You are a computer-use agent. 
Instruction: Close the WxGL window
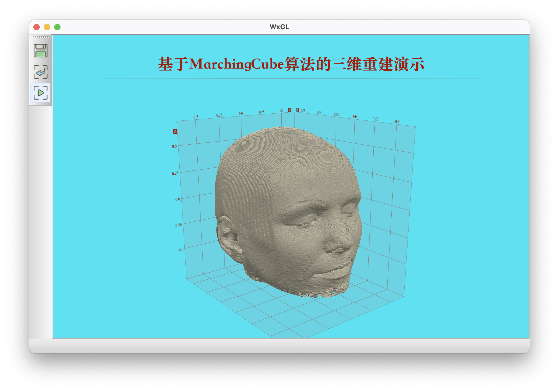[x=37, y=27]
